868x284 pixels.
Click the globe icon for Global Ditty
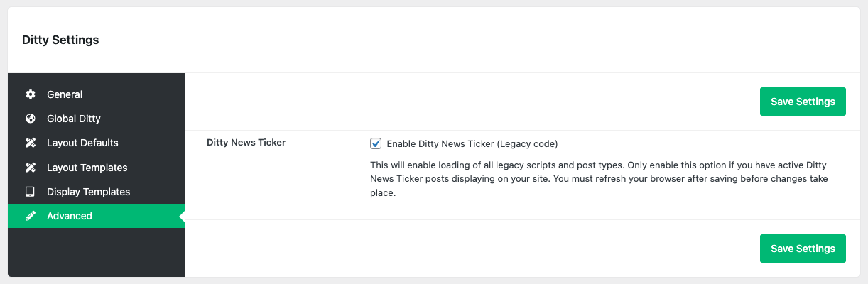[30, 119]
